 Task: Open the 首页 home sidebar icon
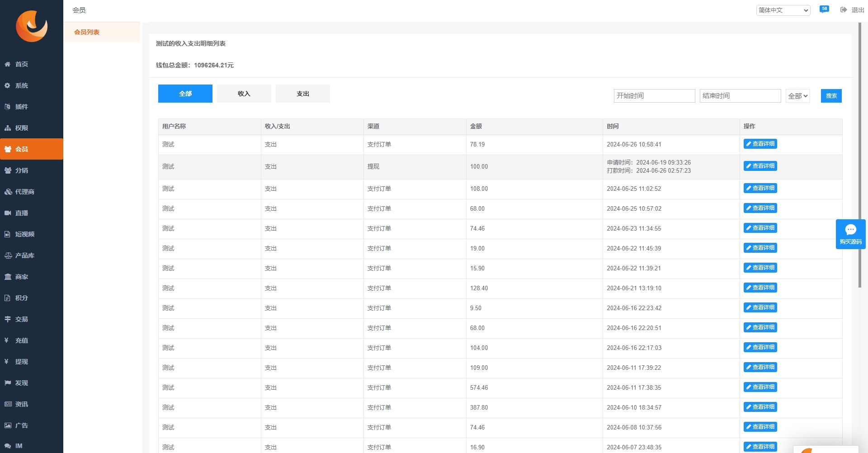point(8,64)
